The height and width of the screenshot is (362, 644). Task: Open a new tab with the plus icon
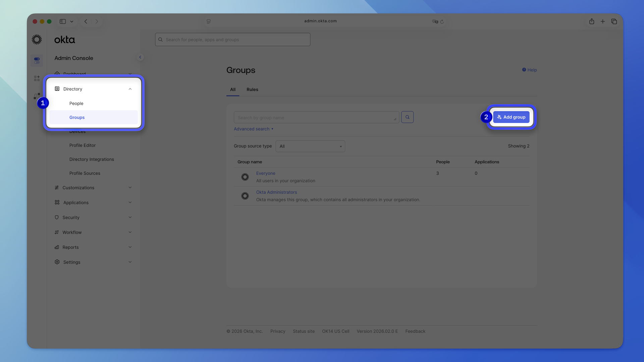603,21
